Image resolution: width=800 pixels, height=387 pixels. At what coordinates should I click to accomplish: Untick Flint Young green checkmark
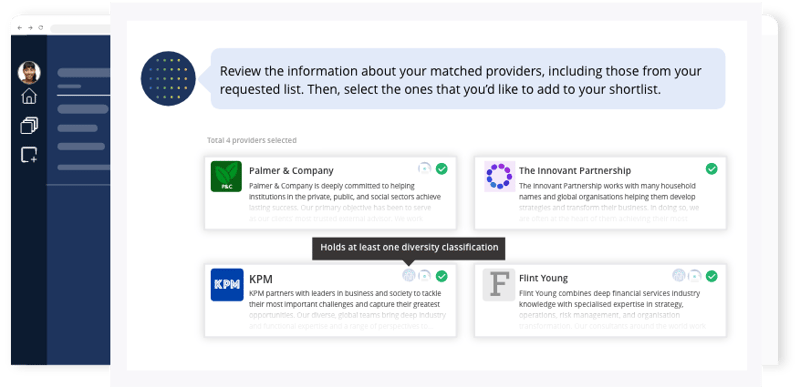(711, 276)
